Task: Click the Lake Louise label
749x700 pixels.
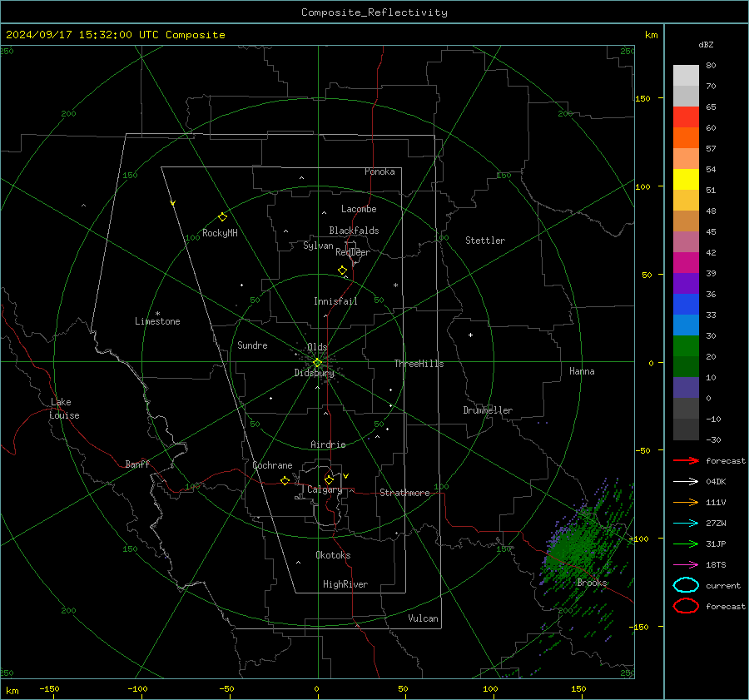Action: [64, 409]
